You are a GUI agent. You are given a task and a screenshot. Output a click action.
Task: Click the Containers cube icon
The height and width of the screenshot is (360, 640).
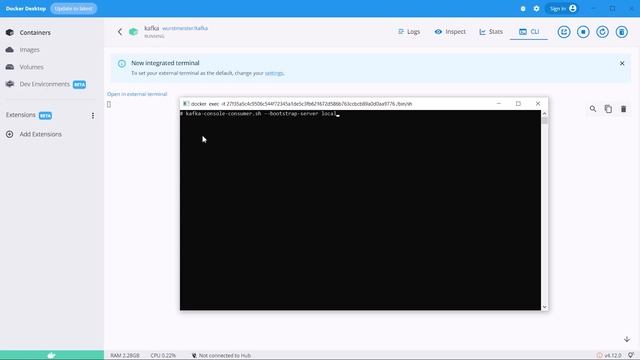tap(10, 33)
